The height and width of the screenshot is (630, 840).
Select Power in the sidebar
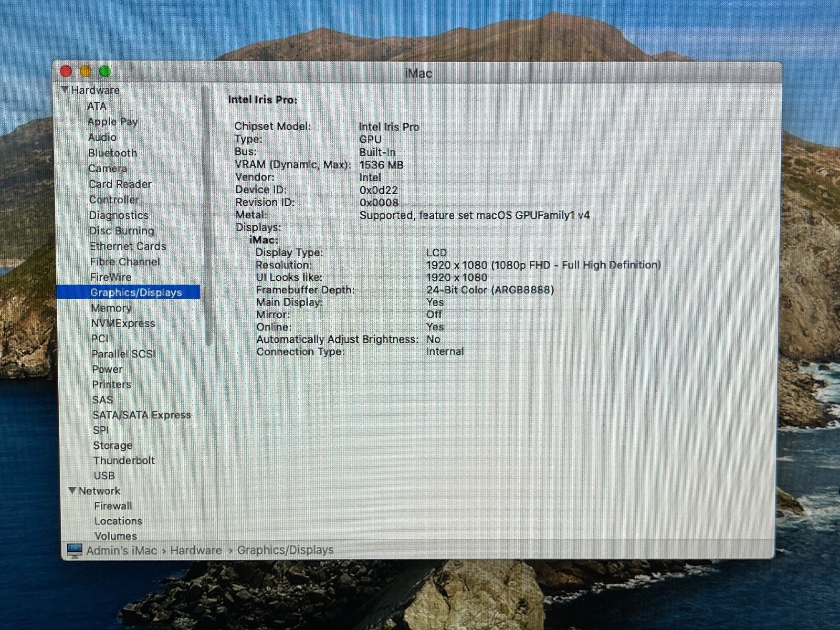pos(107,369)
